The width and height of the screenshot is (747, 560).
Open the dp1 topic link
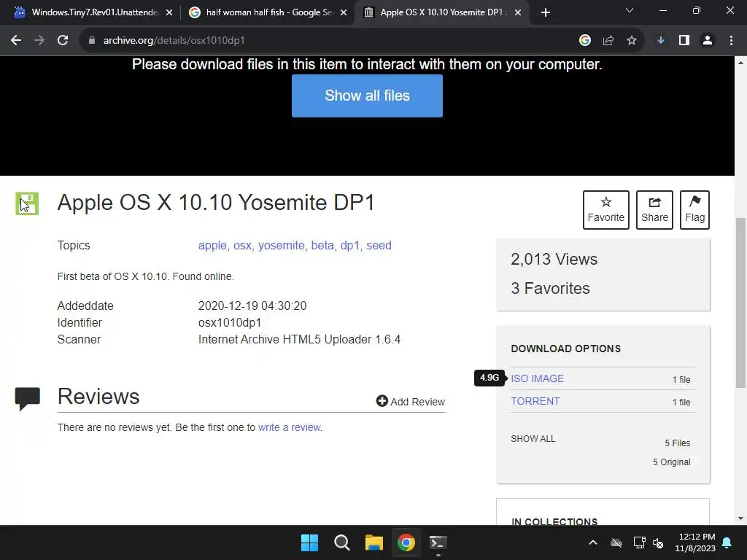pyautogui.click(x=349, y=246)
